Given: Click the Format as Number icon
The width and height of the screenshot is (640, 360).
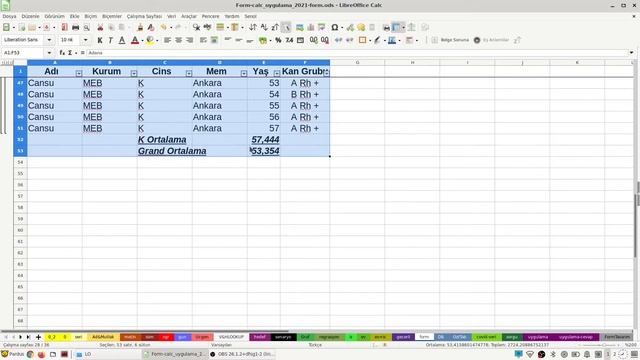Looking at the screenshot, I should 289,40.
